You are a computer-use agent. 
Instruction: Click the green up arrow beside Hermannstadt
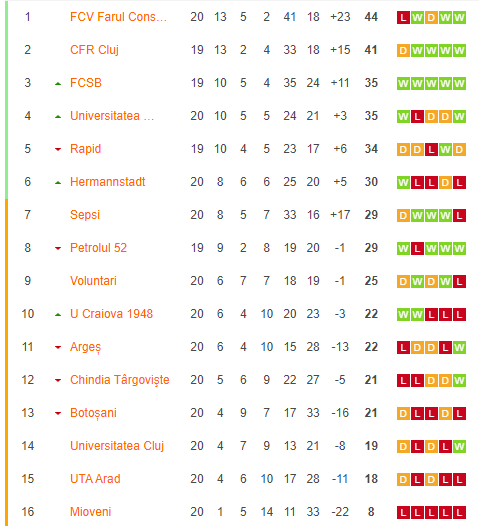click(58, 183)
